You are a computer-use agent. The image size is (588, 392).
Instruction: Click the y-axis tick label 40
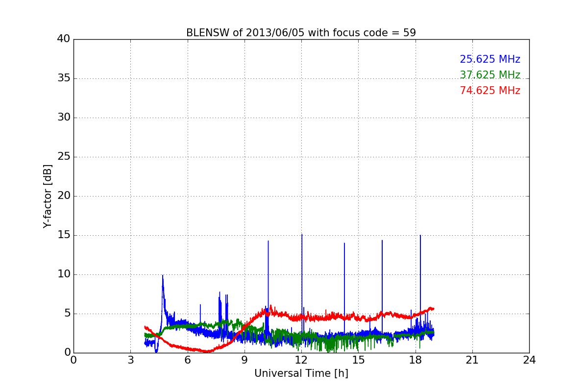click(64, 39)
